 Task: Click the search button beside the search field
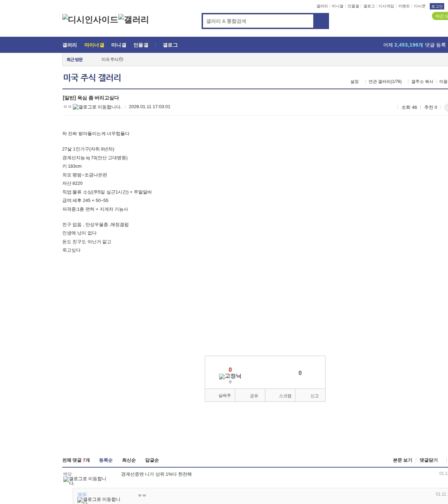pyautogui.click(x=321, y=21)
